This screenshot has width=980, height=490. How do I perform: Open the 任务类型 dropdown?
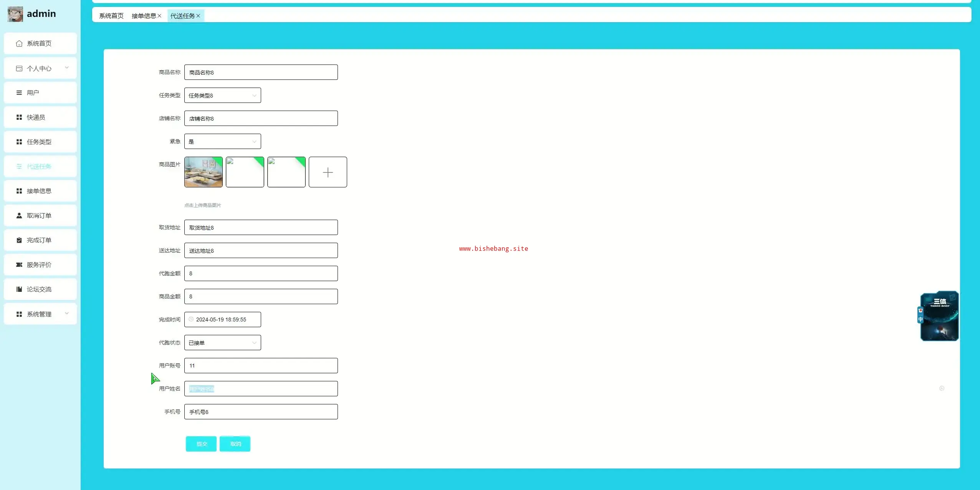pos(222,95)
